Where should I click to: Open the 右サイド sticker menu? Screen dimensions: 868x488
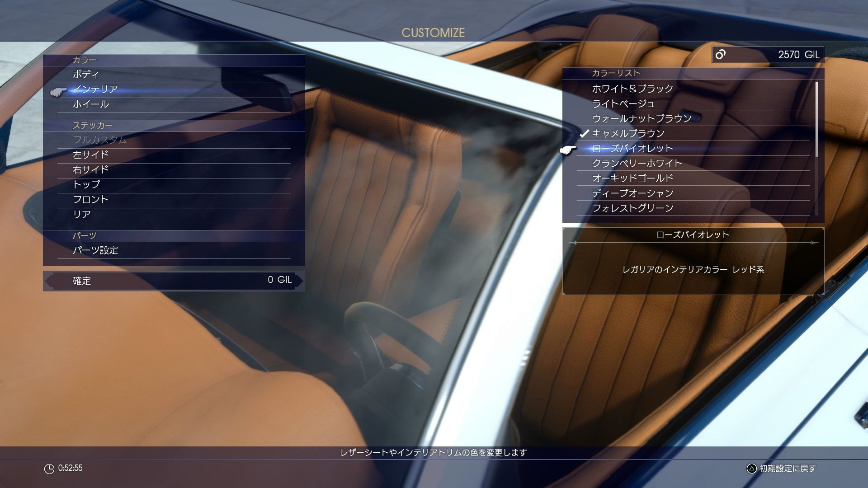click(x=174, y=170)
